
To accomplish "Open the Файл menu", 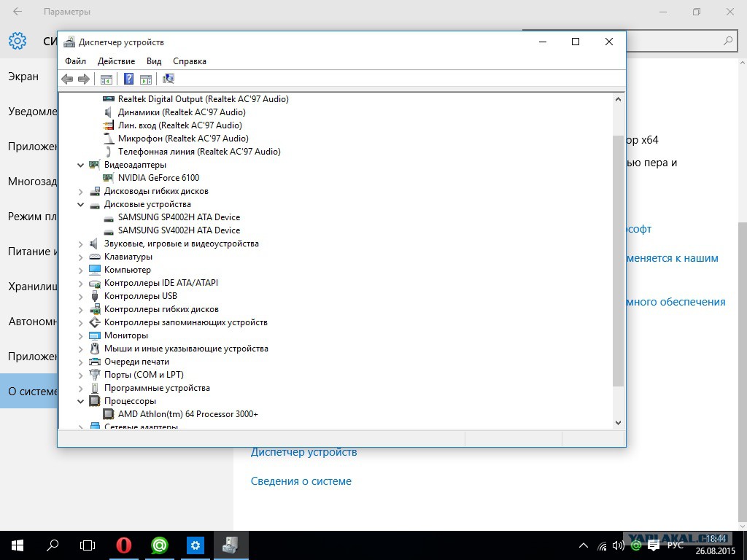I will (75, 61).
